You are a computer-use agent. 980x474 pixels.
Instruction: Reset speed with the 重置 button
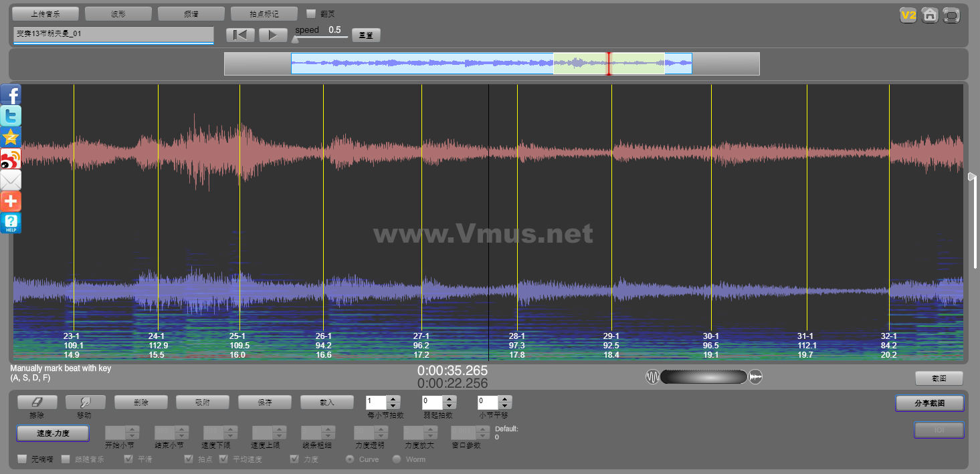(366, 35)
